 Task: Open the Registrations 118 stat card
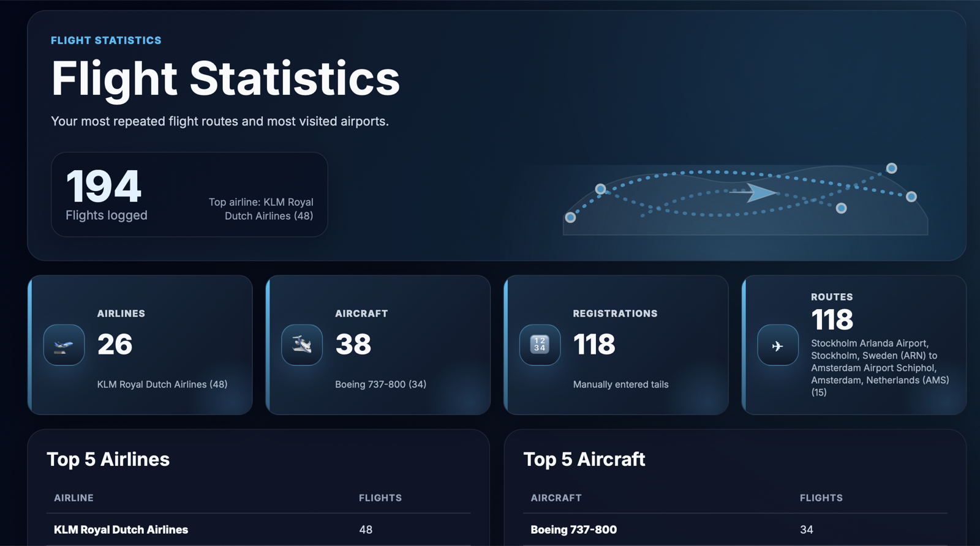tap(616, 345)
